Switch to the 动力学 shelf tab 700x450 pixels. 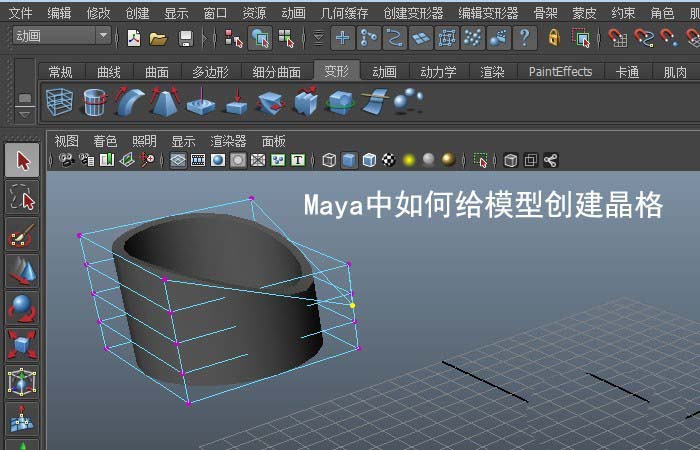tap(438, 72)
